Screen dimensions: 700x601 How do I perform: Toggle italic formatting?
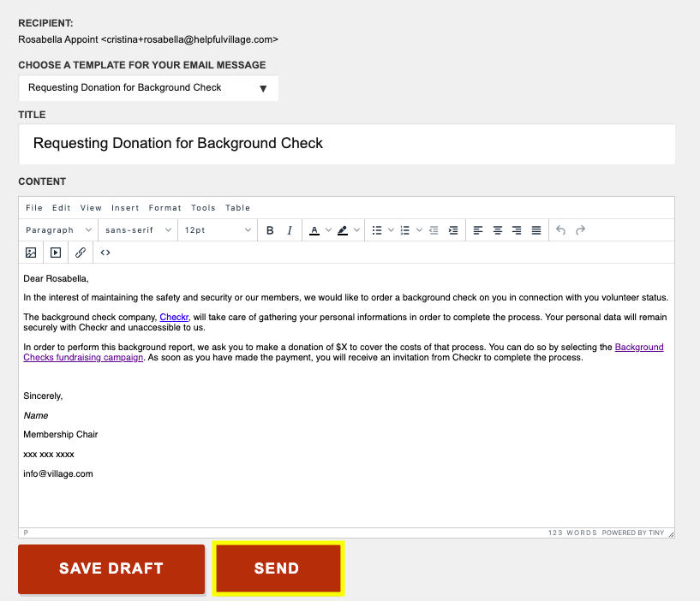pos(290,230)
